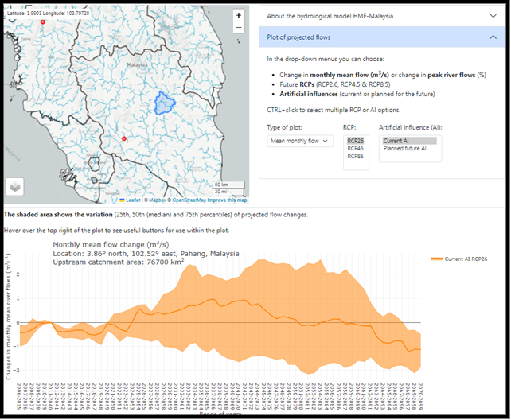Toggle Current AI RCP26 legend entry
Screen dimensions: 511x420
point(458,259)
